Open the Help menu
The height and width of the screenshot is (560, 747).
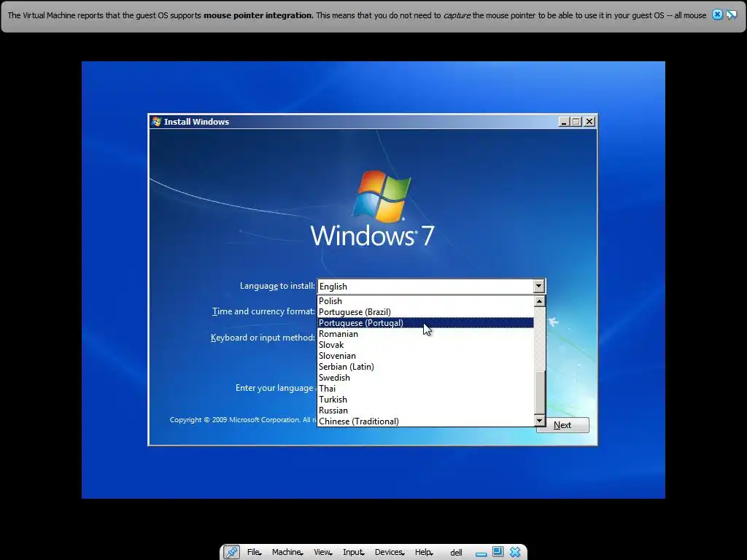click(x=424, y=552)
